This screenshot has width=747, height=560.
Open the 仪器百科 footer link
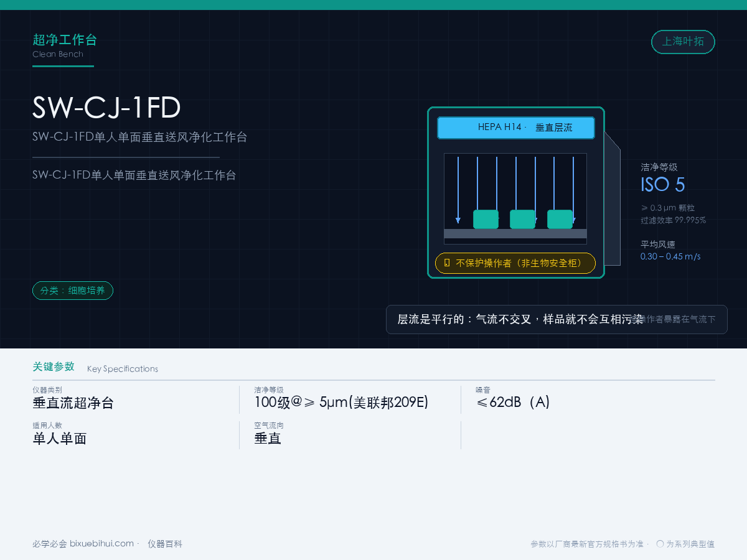[x=165, y=544]
